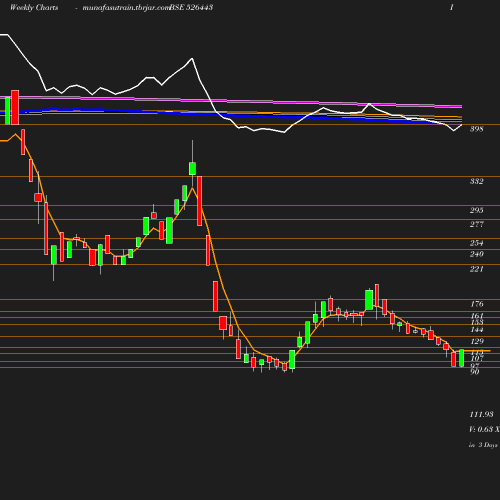500x500 pixels.
Task: Click the "Weekly Charts" title text
Action: point(34,7)
